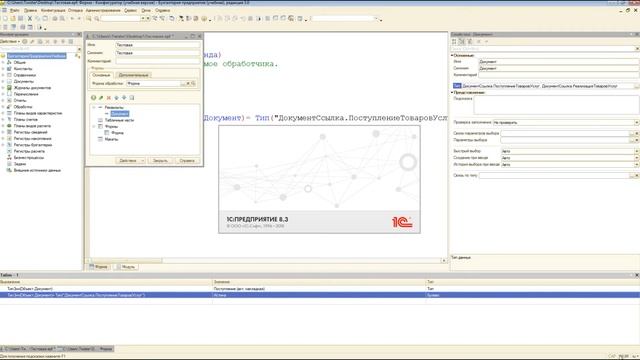Select the Бизнес-процессы tree item
Viewport: 640px width, 360px height.
coord(29,158)
